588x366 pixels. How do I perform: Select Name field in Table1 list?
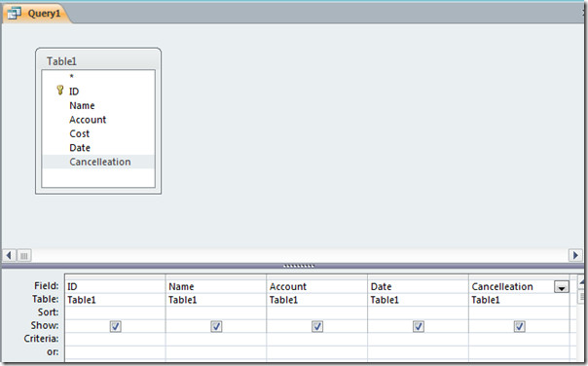tap(98, 105)
